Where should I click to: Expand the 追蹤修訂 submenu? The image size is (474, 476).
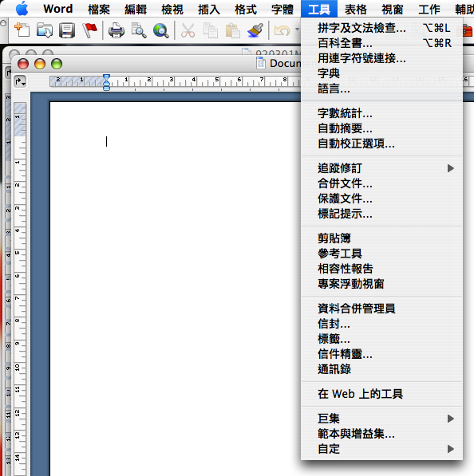pos(381,168)
